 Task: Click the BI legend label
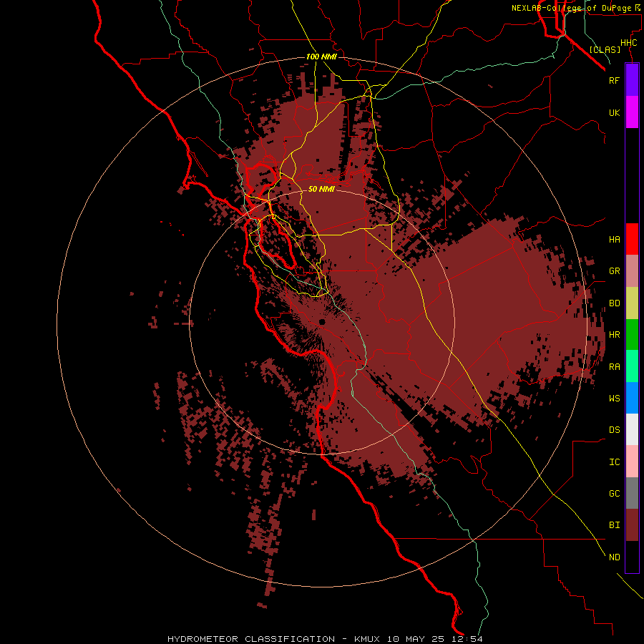tap(614, 525)
